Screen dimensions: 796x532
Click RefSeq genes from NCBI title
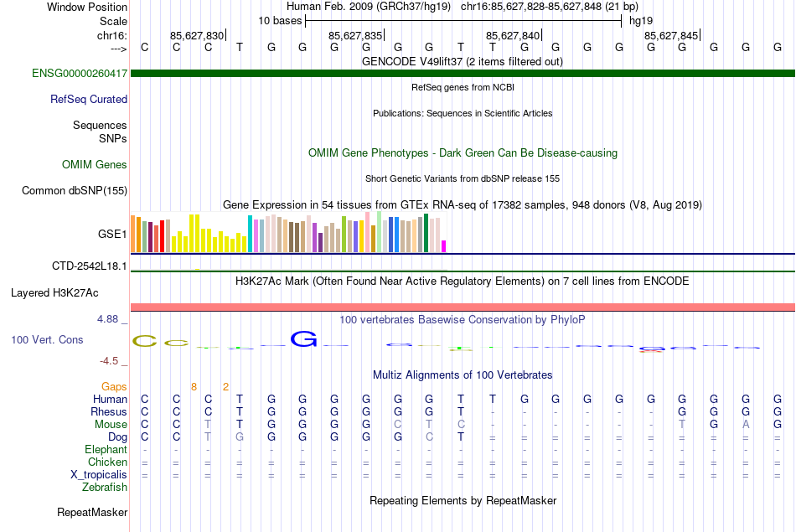[x=463, y=87]
